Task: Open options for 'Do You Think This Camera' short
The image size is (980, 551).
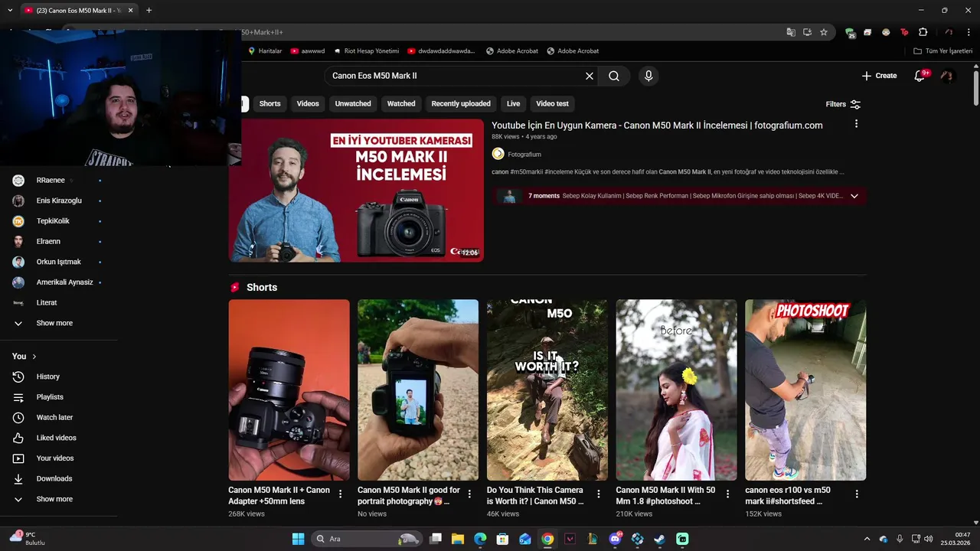Action: coord(599,494)
